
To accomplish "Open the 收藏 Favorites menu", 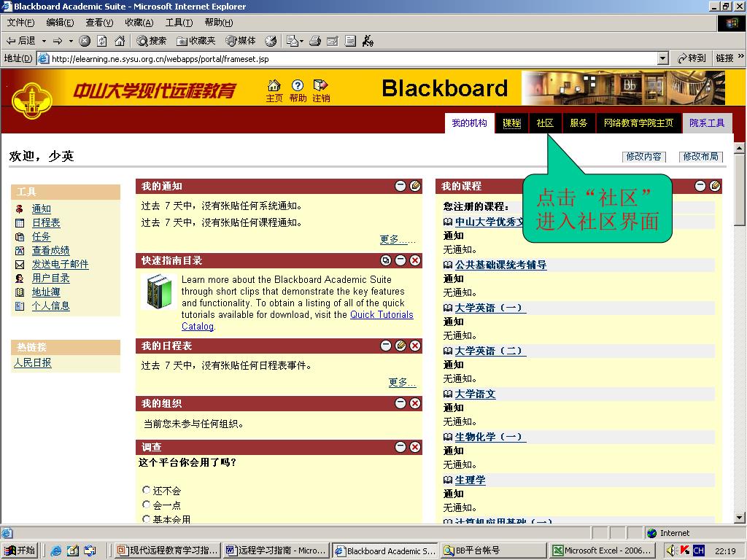I will [x=139, y=23].
